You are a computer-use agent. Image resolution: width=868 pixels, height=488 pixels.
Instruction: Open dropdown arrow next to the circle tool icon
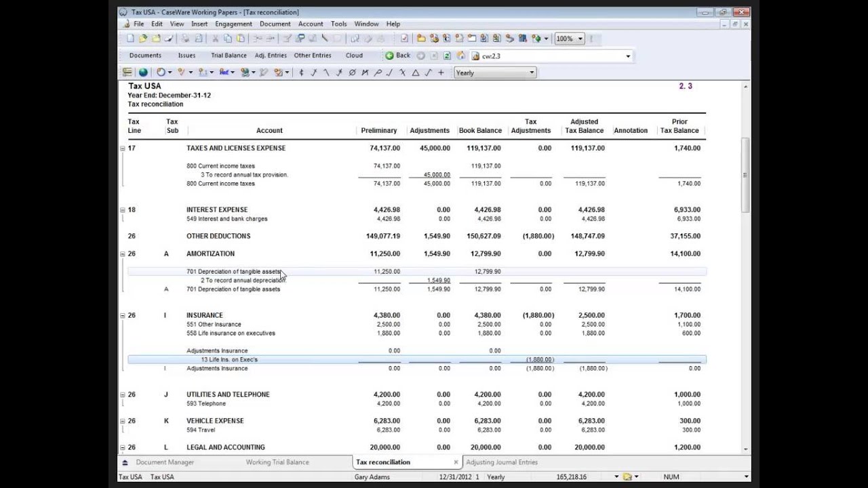click(170, 73)
